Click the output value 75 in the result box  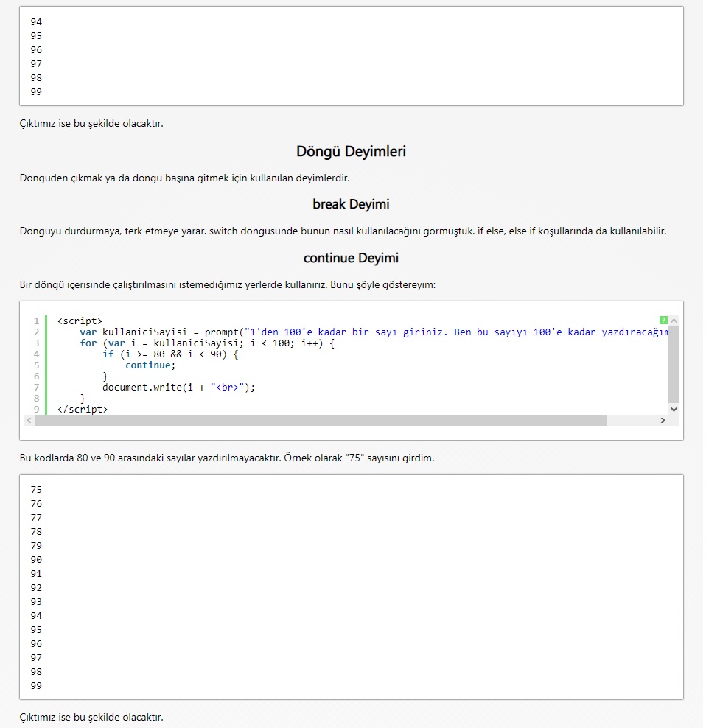tap(36, 490)
